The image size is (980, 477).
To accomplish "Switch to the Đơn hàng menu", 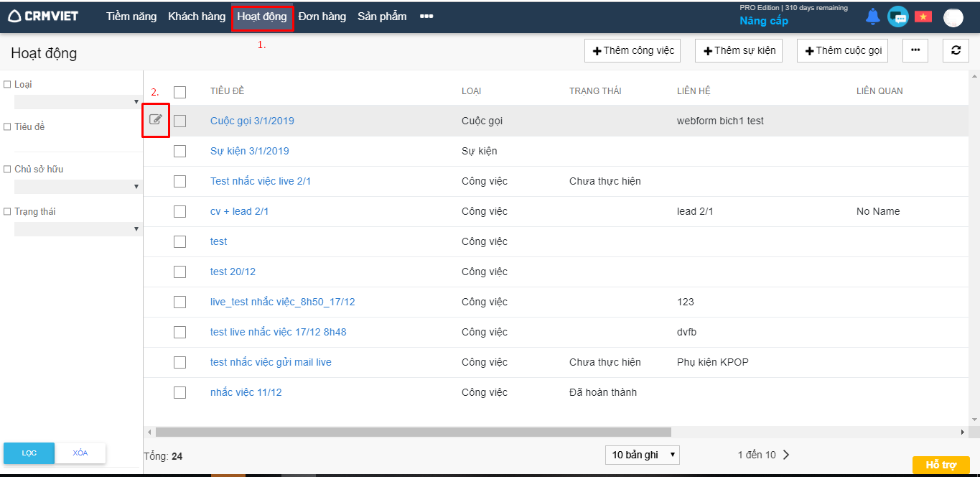I will [x=322, y=17].
